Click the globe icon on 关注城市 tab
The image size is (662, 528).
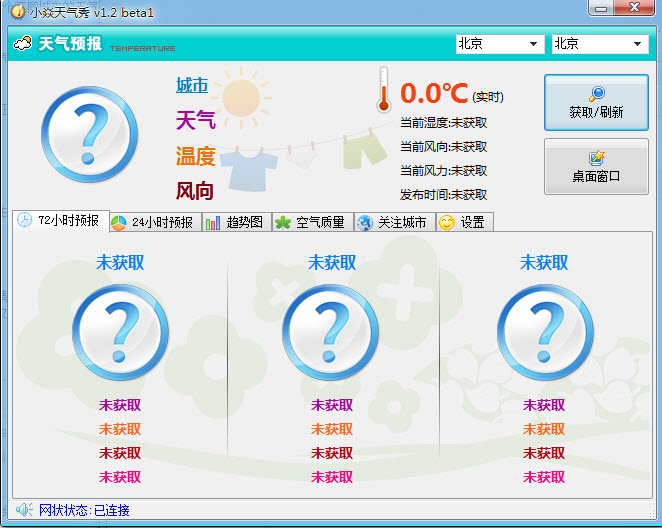364,222
